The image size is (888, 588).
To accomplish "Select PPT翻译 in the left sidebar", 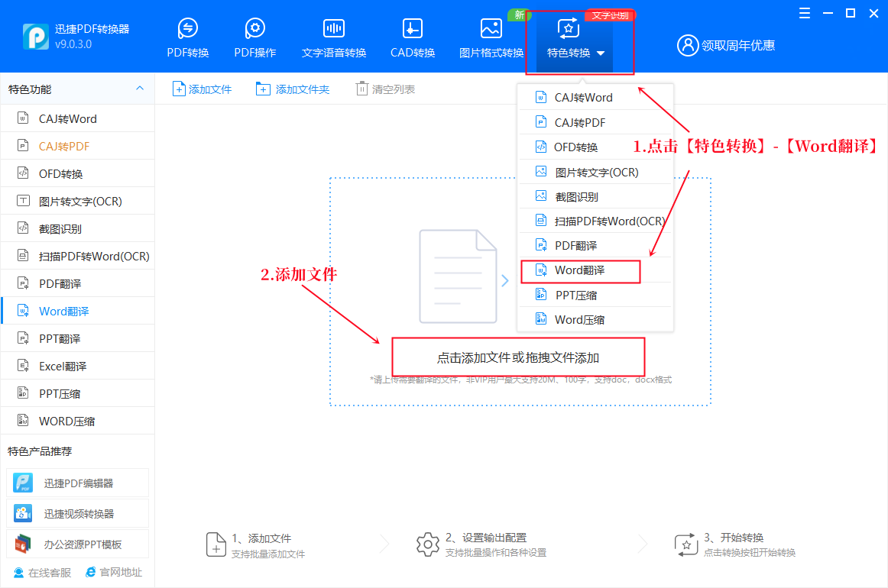I will 78,338.
